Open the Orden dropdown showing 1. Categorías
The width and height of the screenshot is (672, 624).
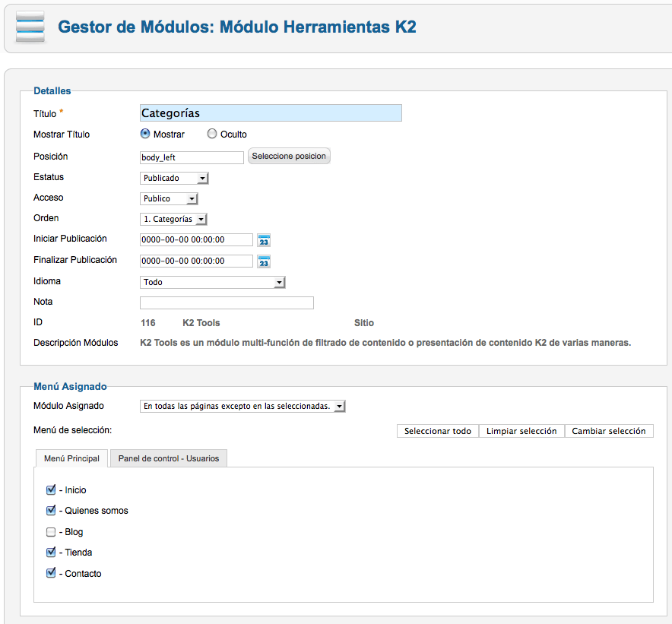point(173,219)
